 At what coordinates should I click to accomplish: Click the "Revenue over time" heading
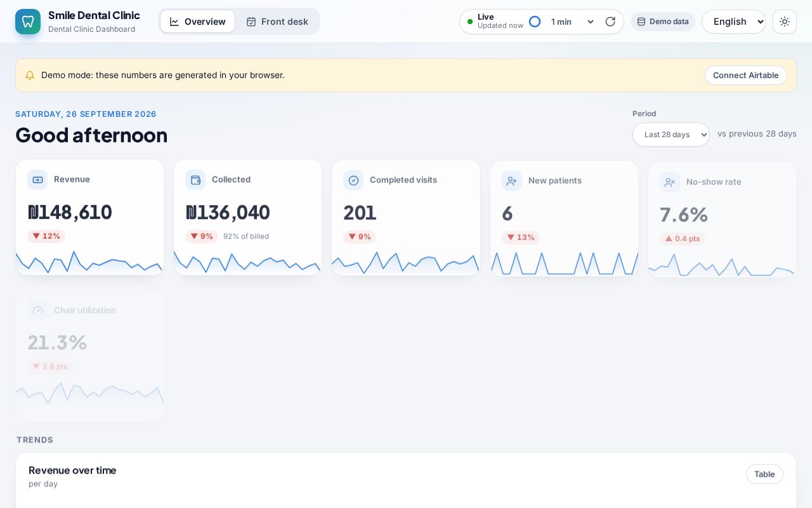(72, 471)
